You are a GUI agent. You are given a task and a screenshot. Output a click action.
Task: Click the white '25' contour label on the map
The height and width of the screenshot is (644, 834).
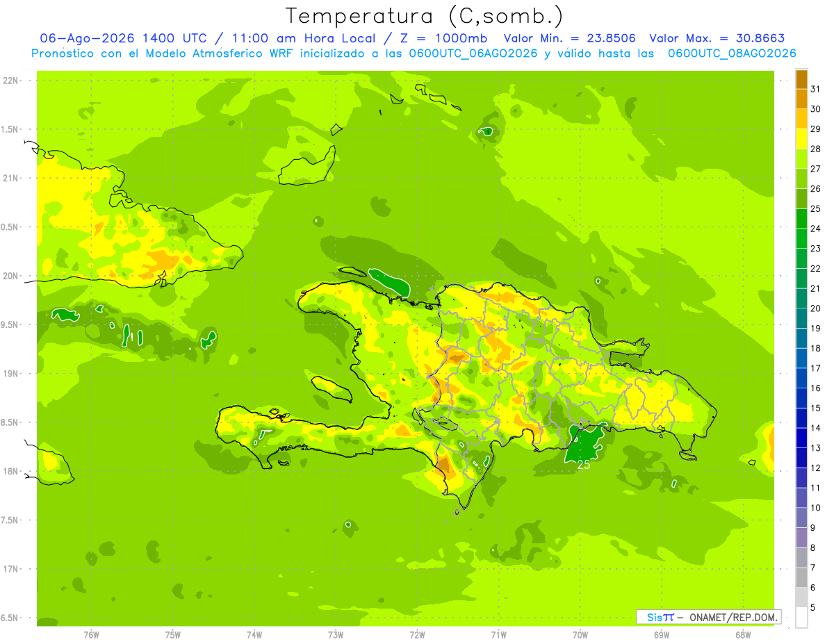pos(584,465)
